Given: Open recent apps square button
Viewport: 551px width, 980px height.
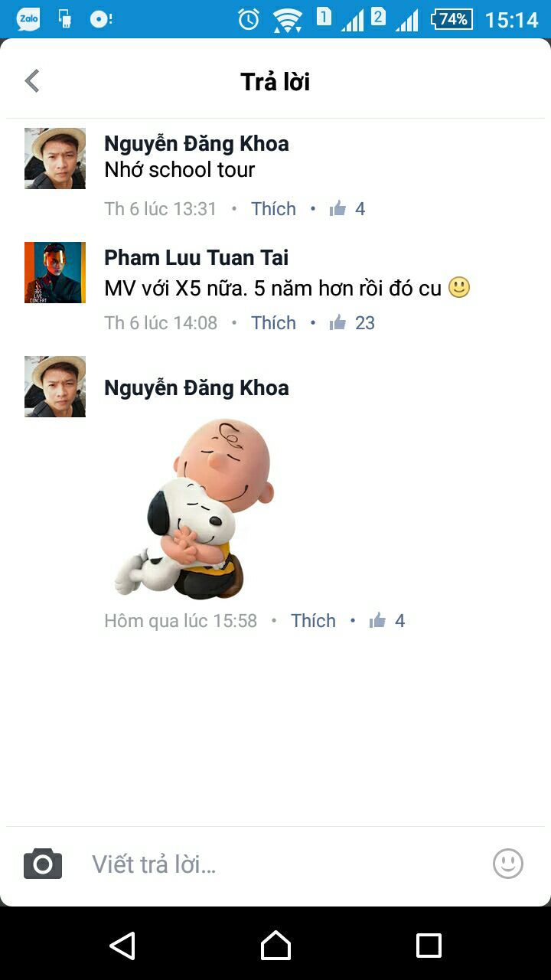Looking at the screenshot, I should click(429, 945).
